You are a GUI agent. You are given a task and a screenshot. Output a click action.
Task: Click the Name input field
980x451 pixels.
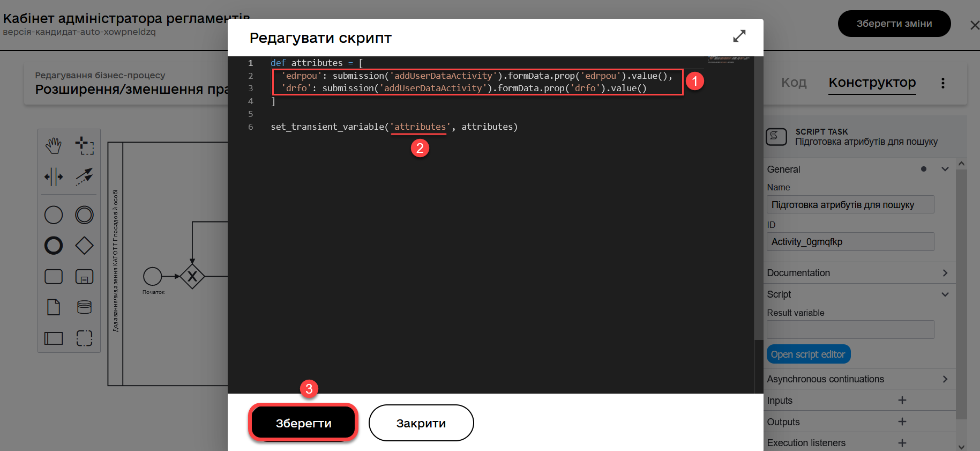(850, 205)
